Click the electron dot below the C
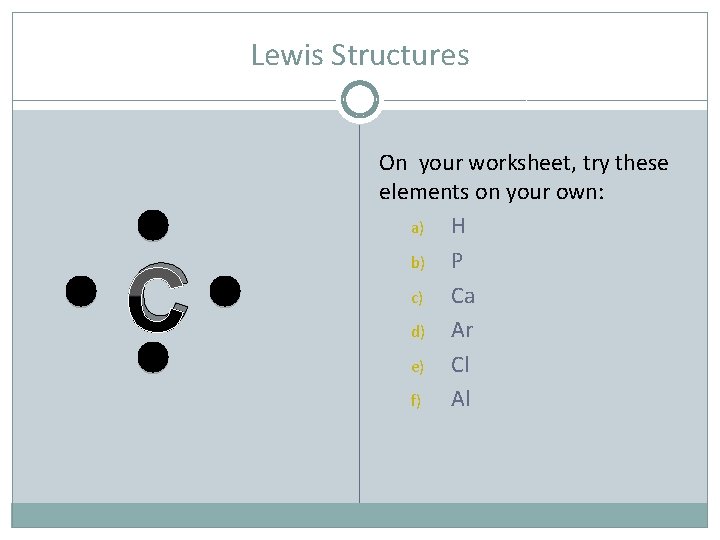This screenshot has width=720, height=540. coord(152,356)
